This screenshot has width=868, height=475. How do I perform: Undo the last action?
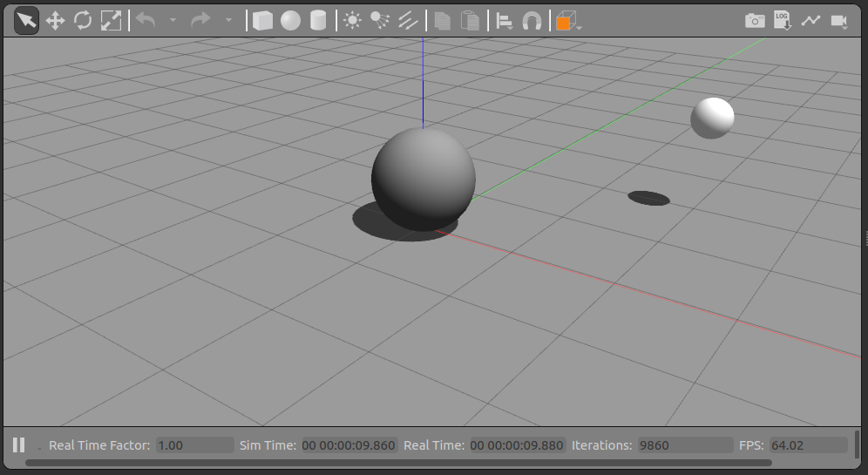tap(146, 21)
